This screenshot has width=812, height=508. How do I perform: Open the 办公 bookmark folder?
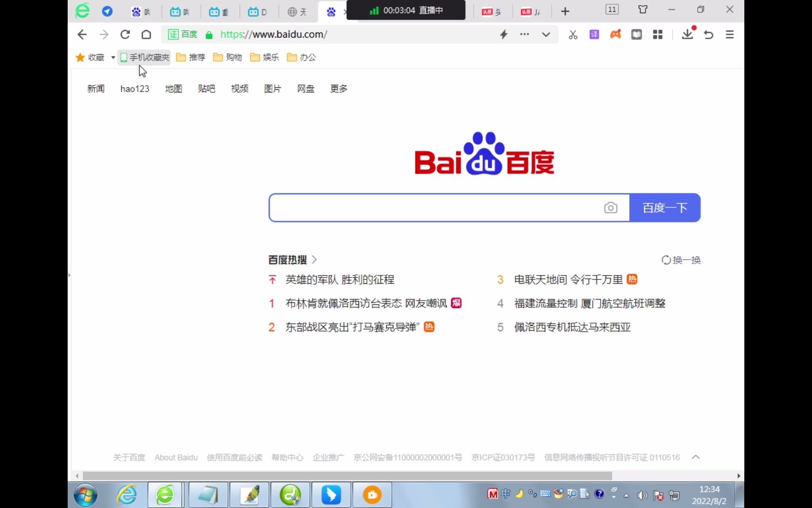click(x=302, y=57)
